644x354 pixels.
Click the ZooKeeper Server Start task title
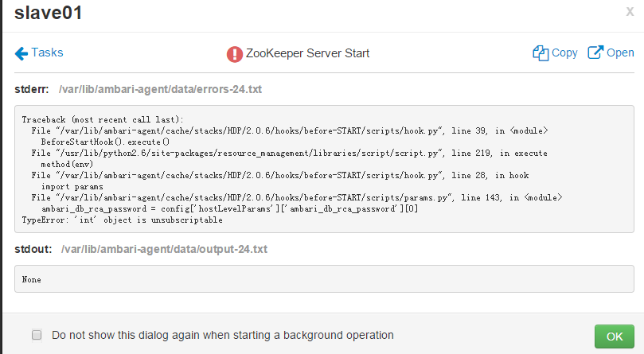308,53
